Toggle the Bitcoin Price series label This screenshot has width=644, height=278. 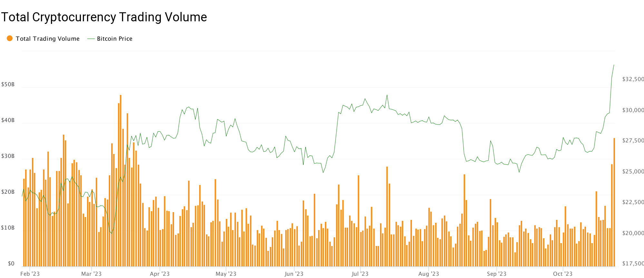pyautogui.click(x=114, y=39)
